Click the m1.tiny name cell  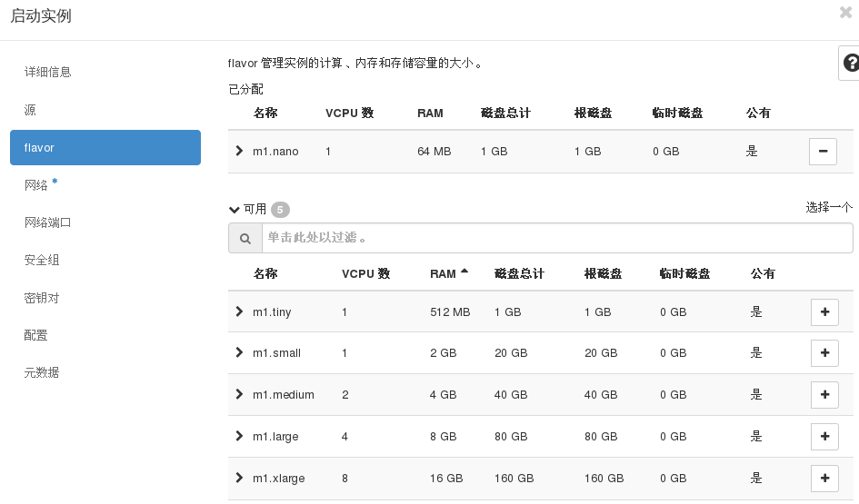coord(272,311)
